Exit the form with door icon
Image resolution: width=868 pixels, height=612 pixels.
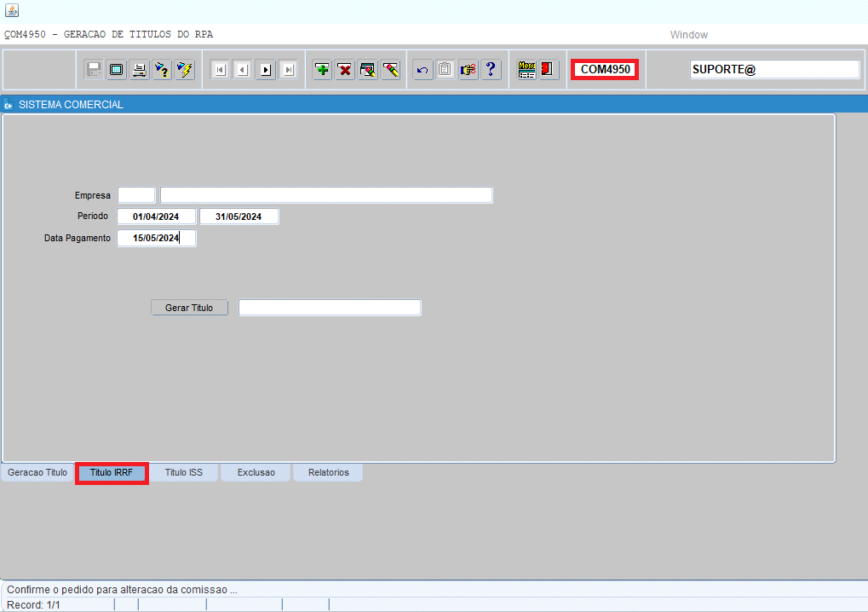549,70
